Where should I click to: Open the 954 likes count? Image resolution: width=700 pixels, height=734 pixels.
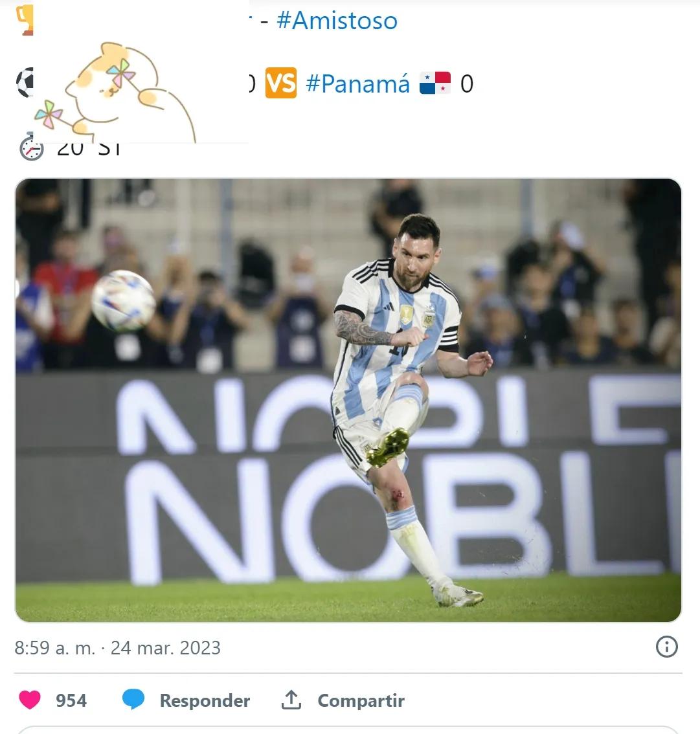coord(71,700)
